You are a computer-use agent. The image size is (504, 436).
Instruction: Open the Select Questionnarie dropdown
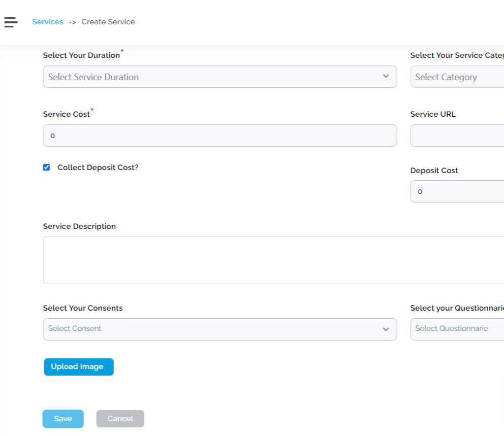[x=457, y=329]
